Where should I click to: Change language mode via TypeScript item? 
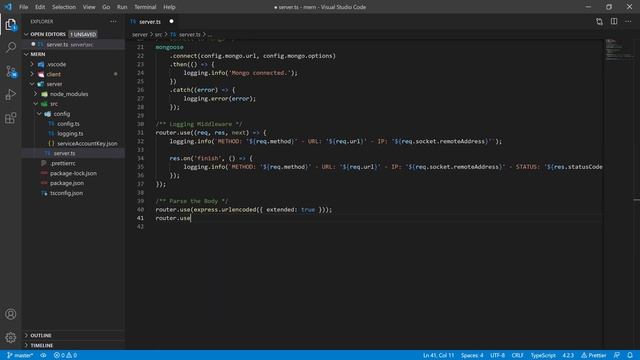click(x=543, y=355)
